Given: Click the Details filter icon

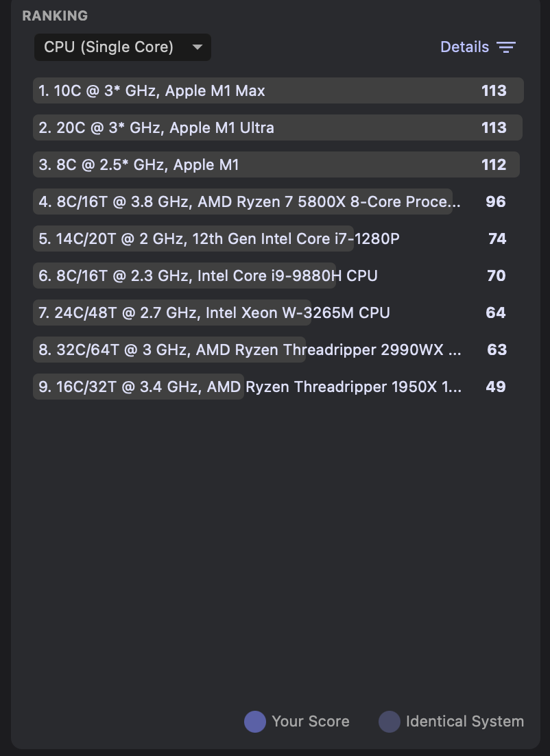Looking at the screenshot, I should 506,47.
